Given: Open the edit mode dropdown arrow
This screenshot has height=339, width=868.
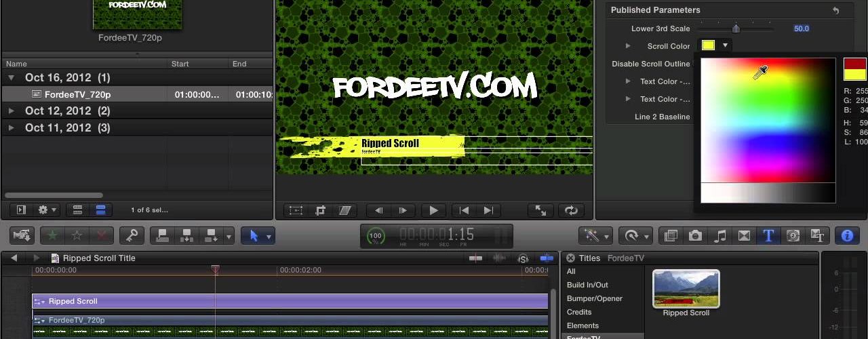Looking at the screenshot, I should click(229, 236).
